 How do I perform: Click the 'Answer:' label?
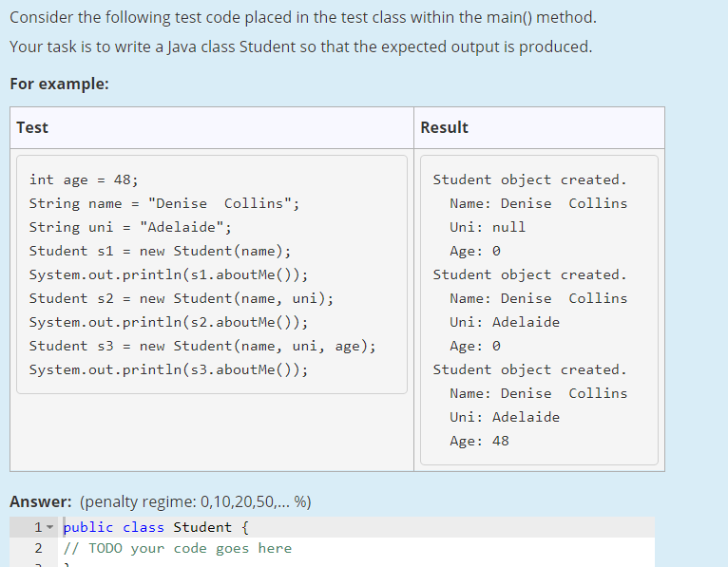point(41,502)
